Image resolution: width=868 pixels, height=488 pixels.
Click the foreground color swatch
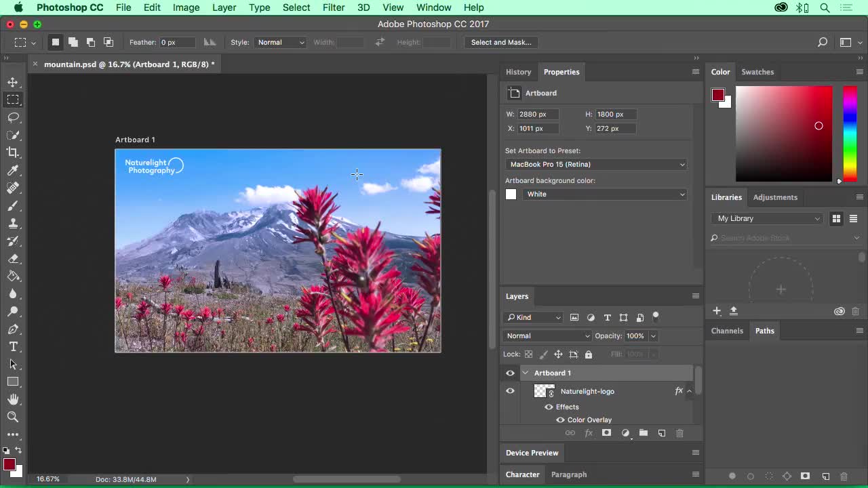[9, 465]
